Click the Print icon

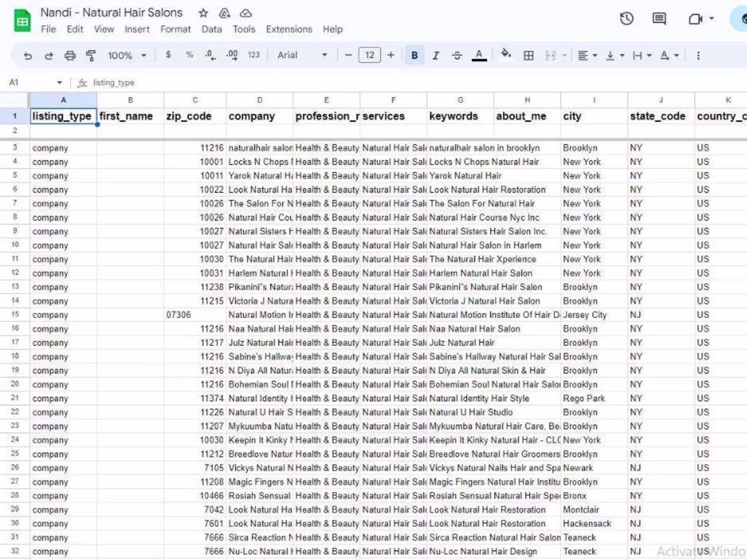pos(70,55)
